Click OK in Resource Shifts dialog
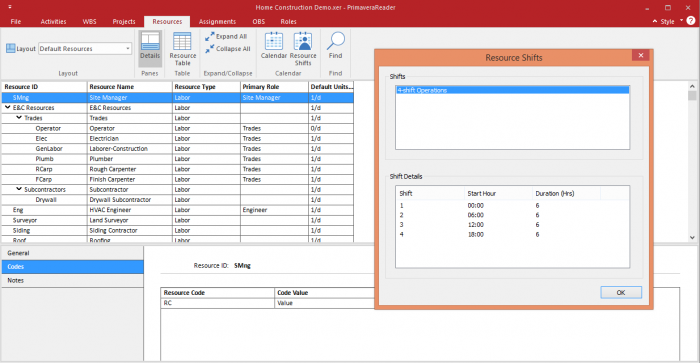Screen dimensions: 700x363 point(621,292)
